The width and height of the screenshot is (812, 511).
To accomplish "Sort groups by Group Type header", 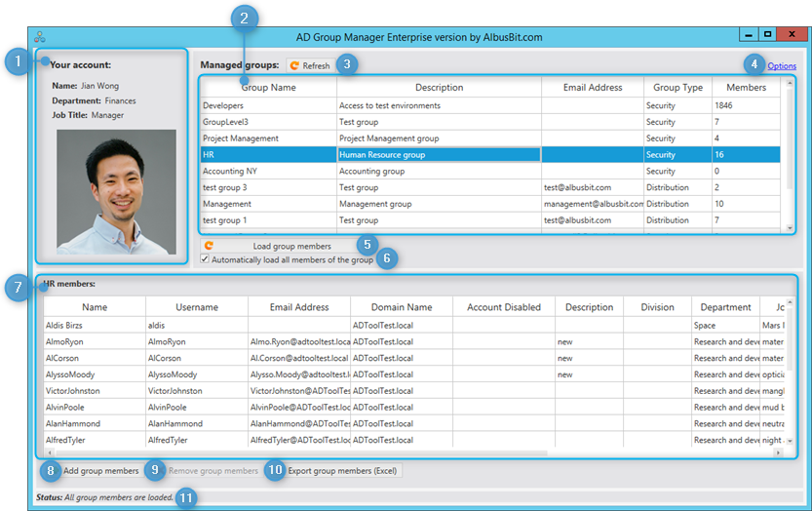I will point(677,87).
